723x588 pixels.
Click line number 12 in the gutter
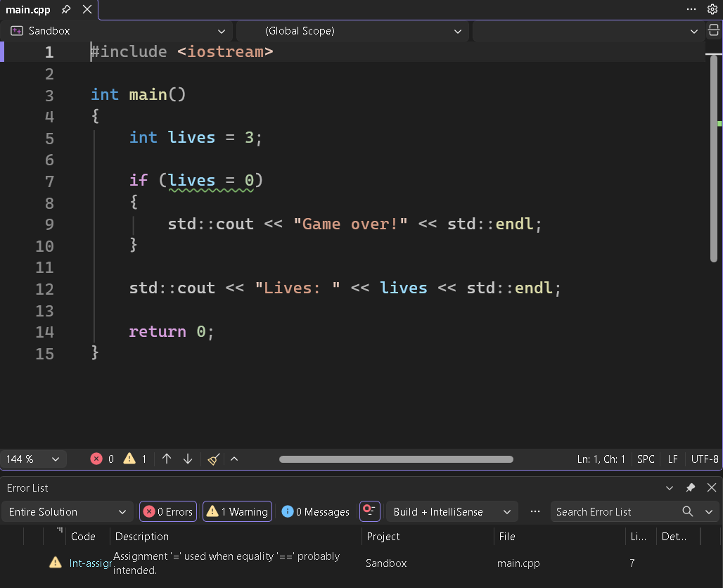45,289
